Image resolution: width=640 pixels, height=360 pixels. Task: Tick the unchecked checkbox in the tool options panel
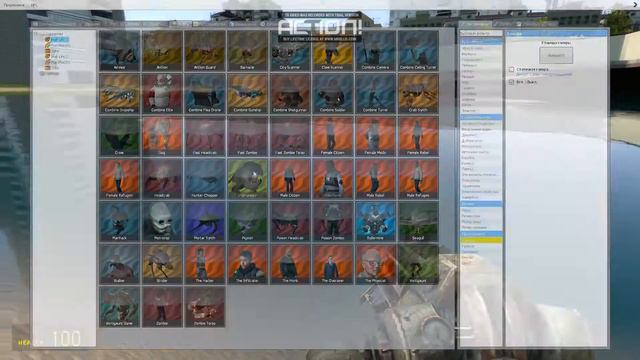[511, 70]
